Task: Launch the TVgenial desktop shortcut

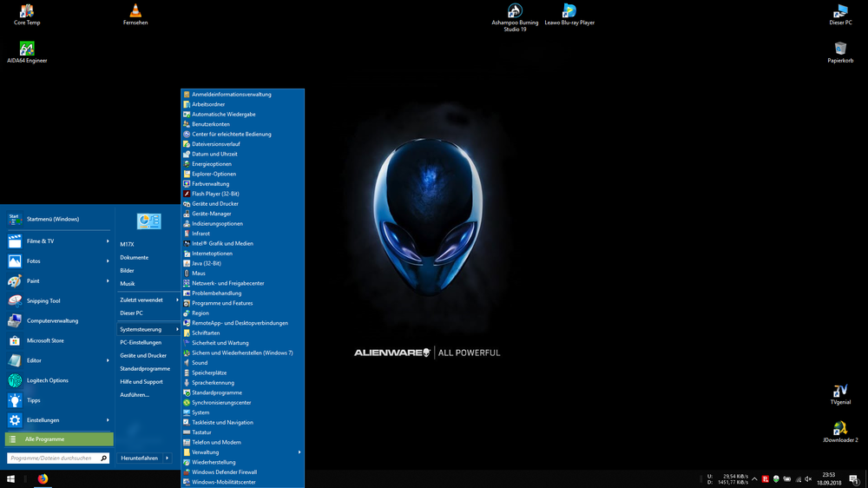Action: coord(839,392)
